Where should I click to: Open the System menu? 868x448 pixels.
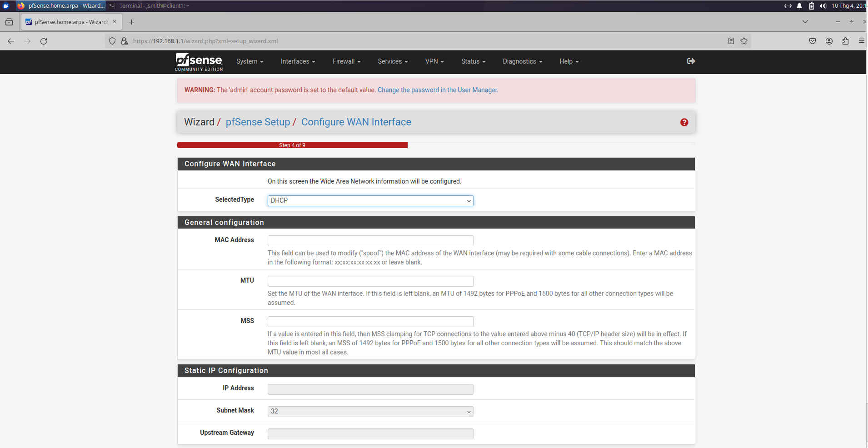coord(249,61)
